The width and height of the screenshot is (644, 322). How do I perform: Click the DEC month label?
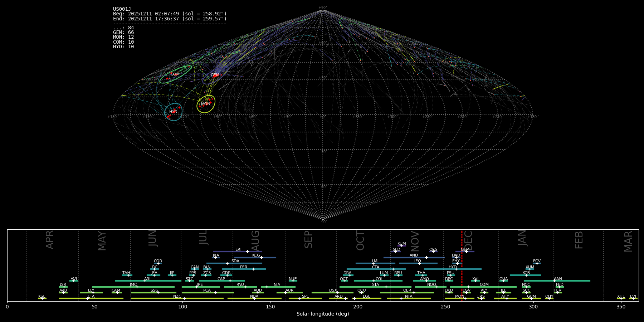coord(469,240)
